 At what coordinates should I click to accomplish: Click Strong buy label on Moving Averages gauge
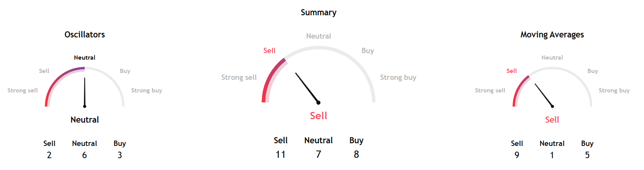click(614, 91)
